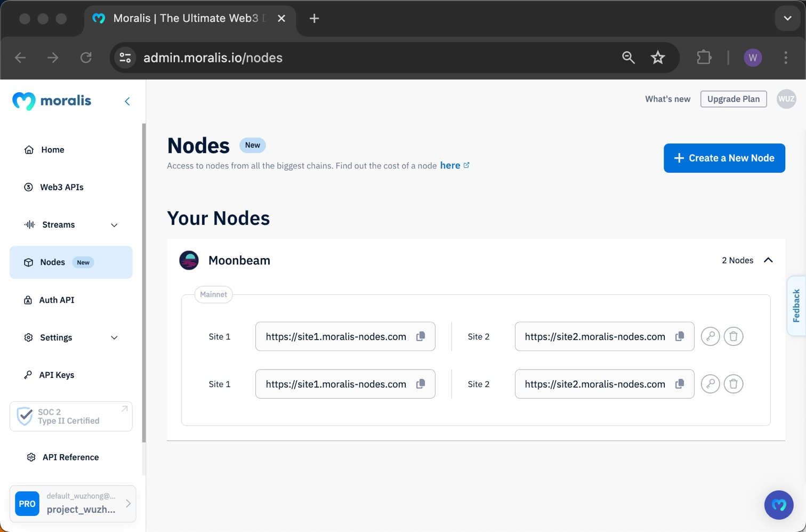The image size is (806, 532).
Task: Select Nodes in the sidebar
Action: pos(71,262)
